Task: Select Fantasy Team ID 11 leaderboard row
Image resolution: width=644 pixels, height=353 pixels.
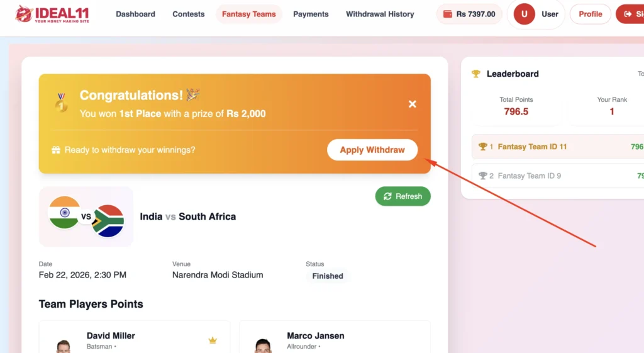Action: [x=557, y=147]
